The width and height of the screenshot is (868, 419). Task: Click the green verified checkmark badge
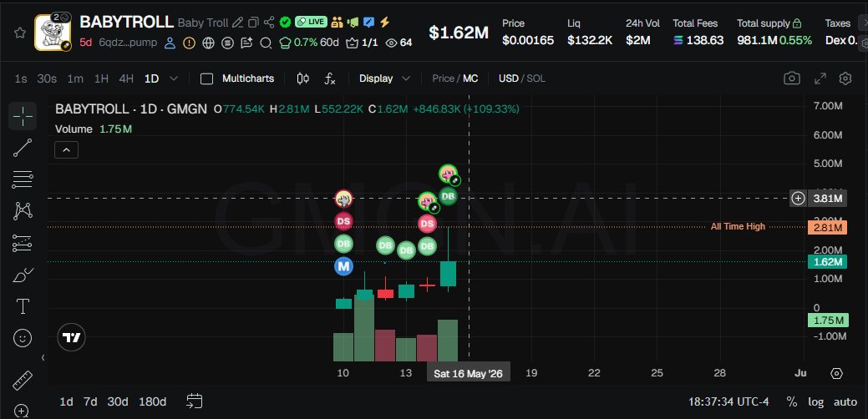tap(285, 23)
